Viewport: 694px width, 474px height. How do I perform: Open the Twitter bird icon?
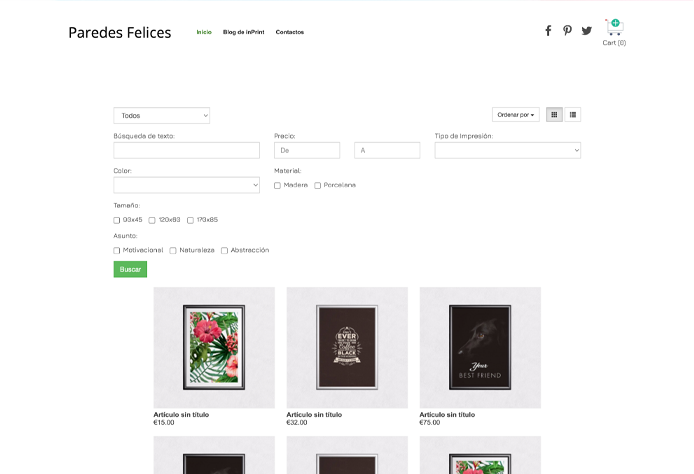point(586,31)
